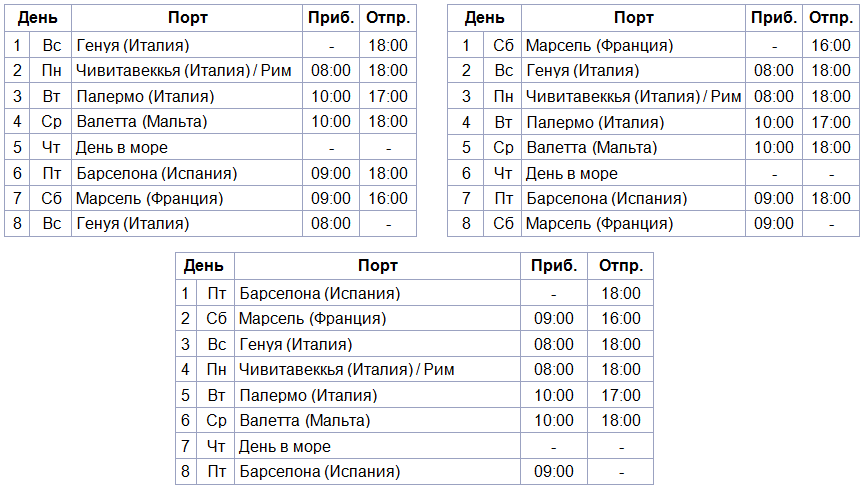
Task: Click Барселона (Испания) day 8 in bottom table
Action: point(320,472)
